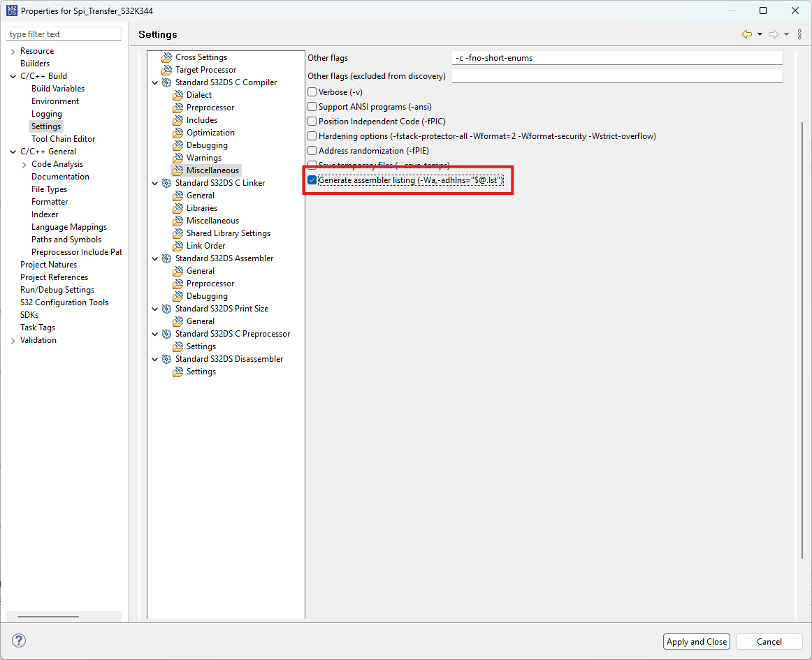Enable Position Independent Code (-fPIC)

click(311, 121)
